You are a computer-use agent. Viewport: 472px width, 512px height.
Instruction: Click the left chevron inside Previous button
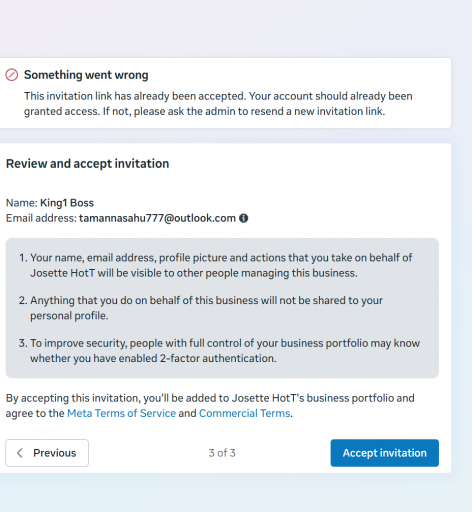pos(20,453)
